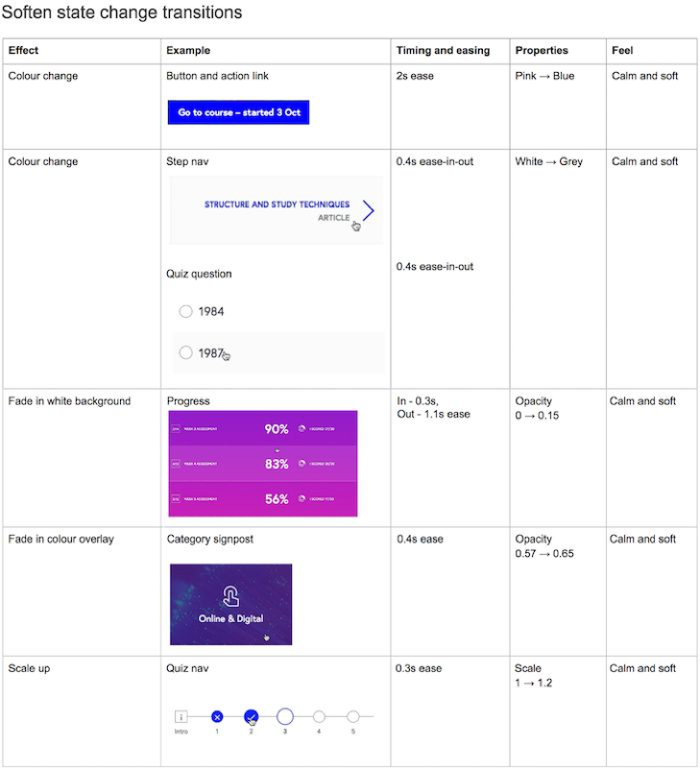Click the touch hand icon on Online & Digital

coord(230,596)
